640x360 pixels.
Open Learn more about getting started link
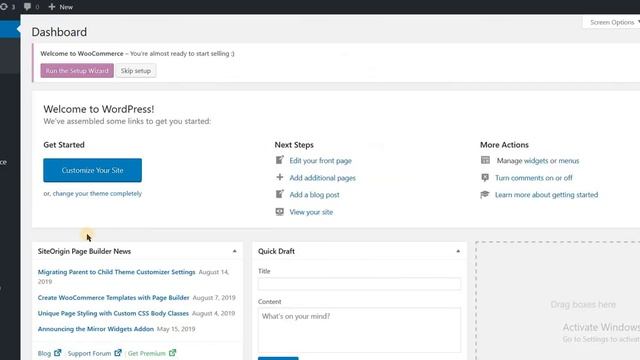[x=547, y=195]
